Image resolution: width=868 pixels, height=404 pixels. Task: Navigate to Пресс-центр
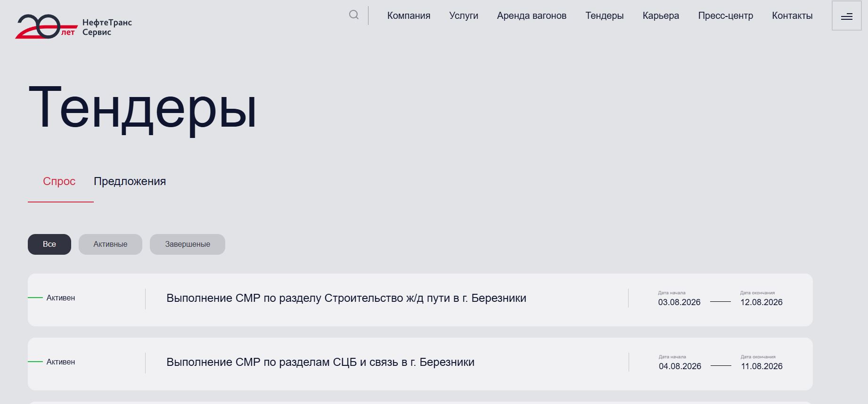tap(726, 16)
